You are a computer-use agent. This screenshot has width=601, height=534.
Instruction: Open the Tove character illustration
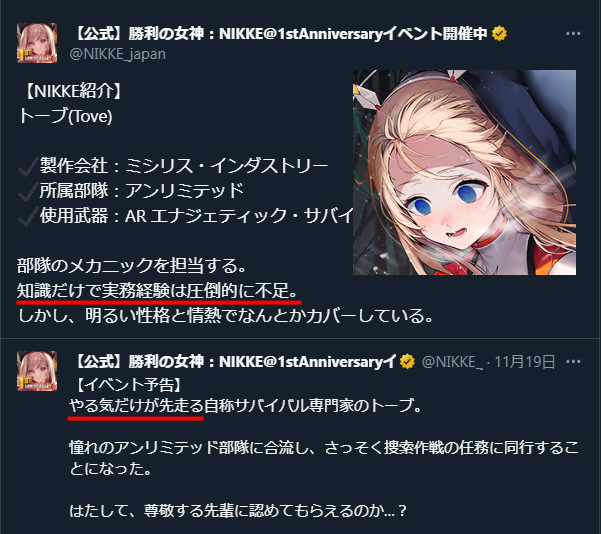[x=464, y=172]
